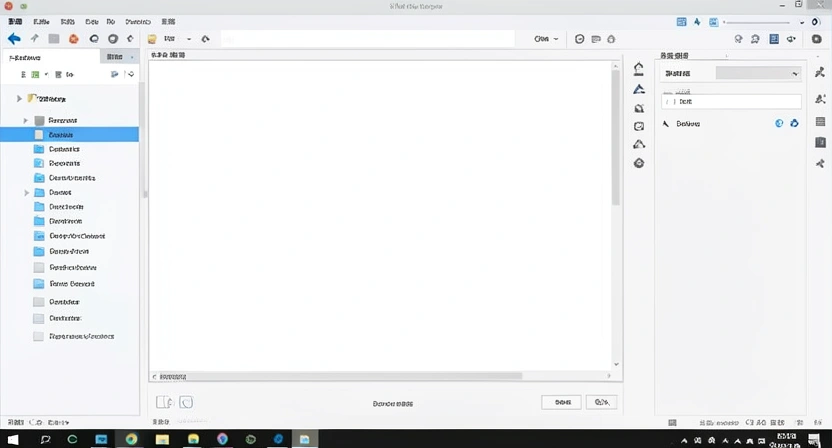
Task: Click the Chrome icon in the taskbar
Action: click(132, 439)
